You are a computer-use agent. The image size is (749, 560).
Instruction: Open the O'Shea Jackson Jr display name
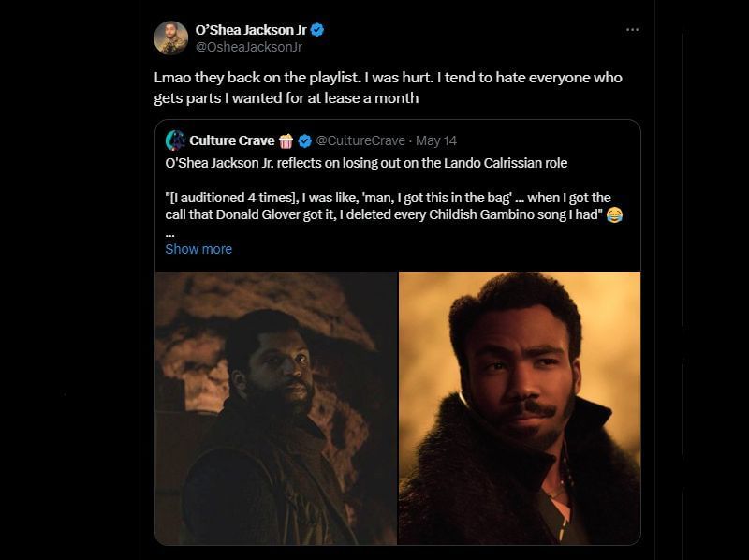(x=250, y=30)
